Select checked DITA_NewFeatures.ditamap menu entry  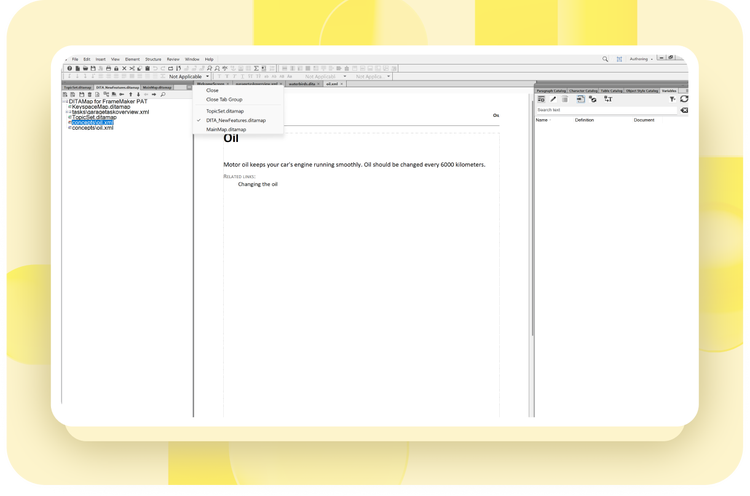[236, 120]
